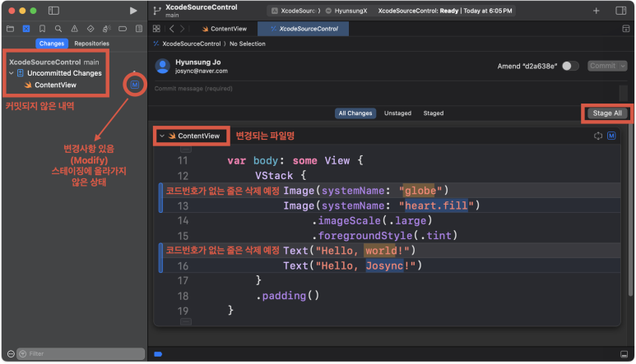
Task: Click the commit message text field
Action: point(385,93)
